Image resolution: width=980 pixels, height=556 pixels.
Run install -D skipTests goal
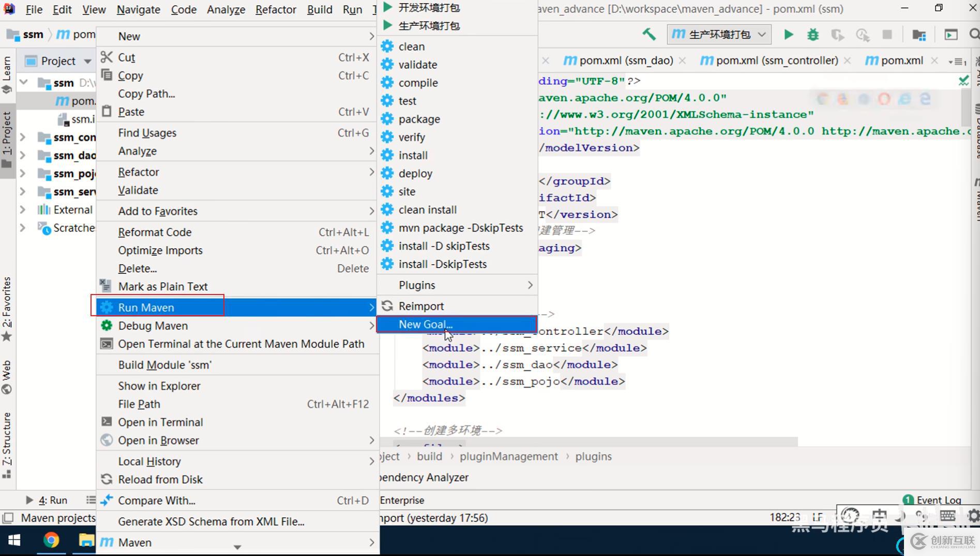(x=458, y=246)
